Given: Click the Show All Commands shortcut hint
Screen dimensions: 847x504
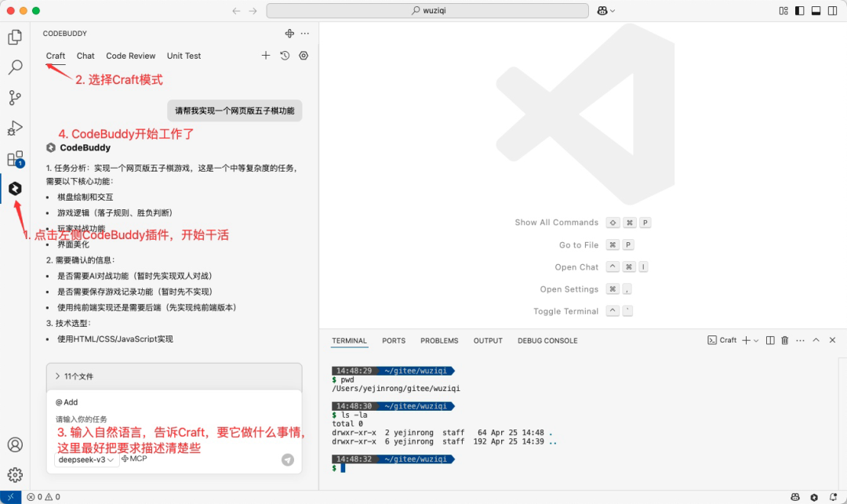Looking at the screenshot, I should [582, 223].
